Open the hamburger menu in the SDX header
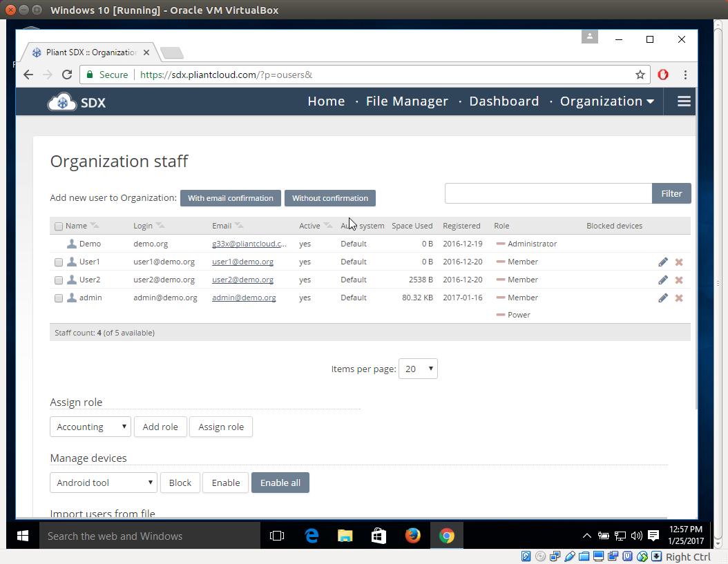The width and height of the screenshot is (728, 564). (x=684, y=101)
